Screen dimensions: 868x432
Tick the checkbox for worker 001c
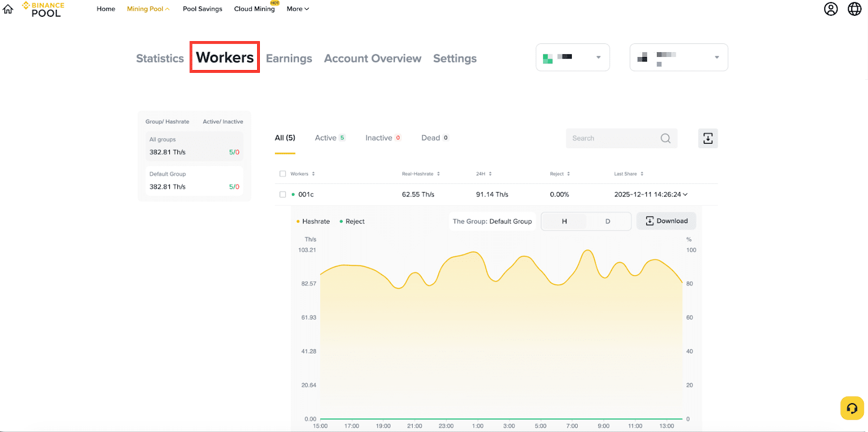point(283,194)
